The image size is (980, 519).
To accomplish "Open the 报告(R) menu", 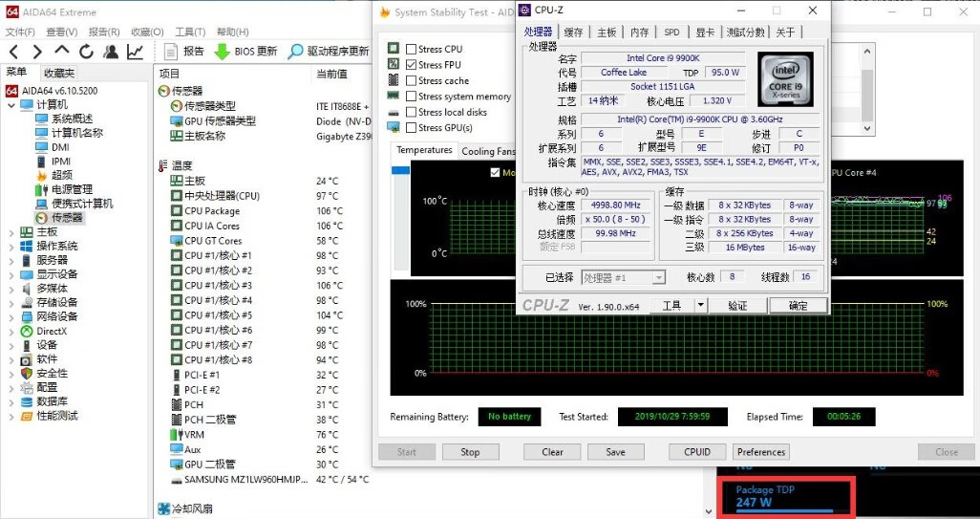I will (x=104, y=32).
